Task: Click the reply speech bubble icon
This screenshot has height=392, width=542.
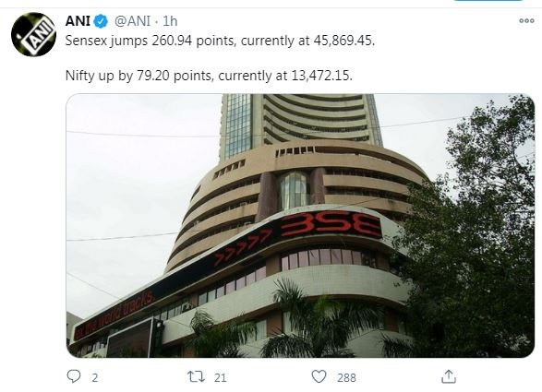Action: pos(74,376)
